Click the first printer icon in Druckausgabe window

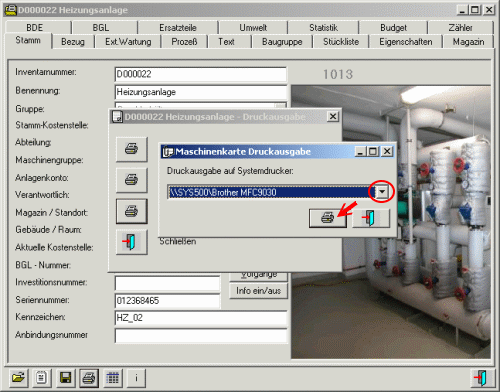click(x=132, y=149)
